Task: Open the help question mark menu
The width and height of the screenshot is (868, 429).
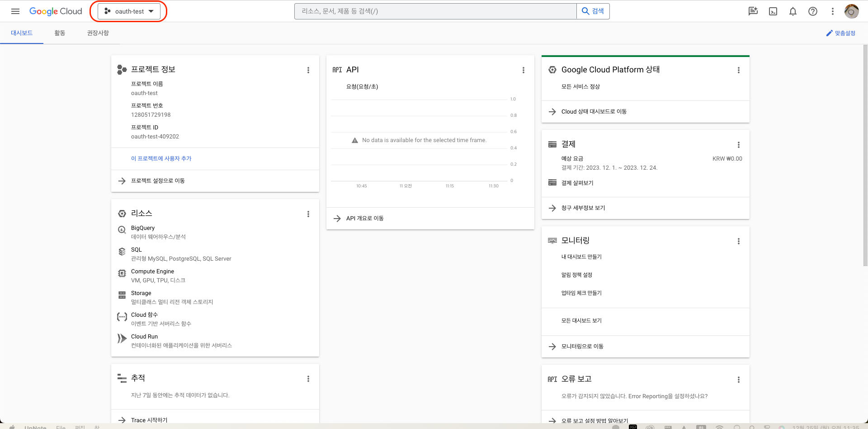Action: click(x=813, y=11)
